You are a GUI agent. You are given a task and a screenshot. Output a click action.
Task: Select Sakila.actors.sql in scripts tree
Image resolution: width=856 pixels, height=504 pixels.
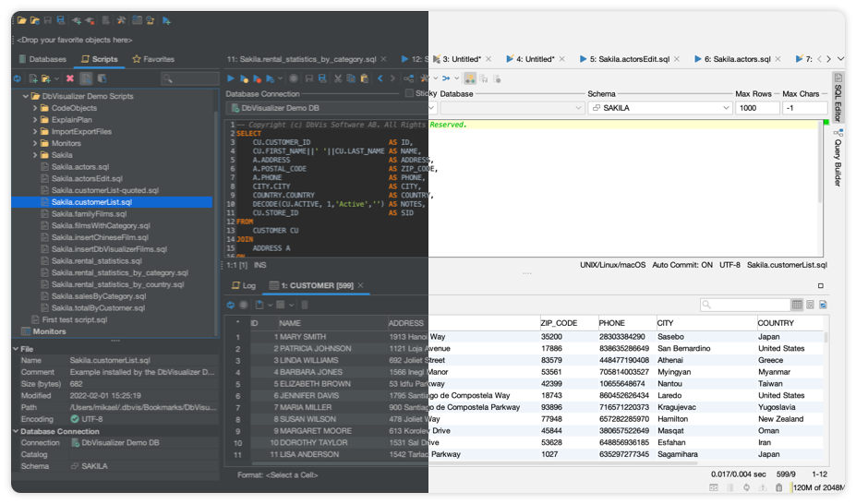pyautogui.click(x=80, y=167)
